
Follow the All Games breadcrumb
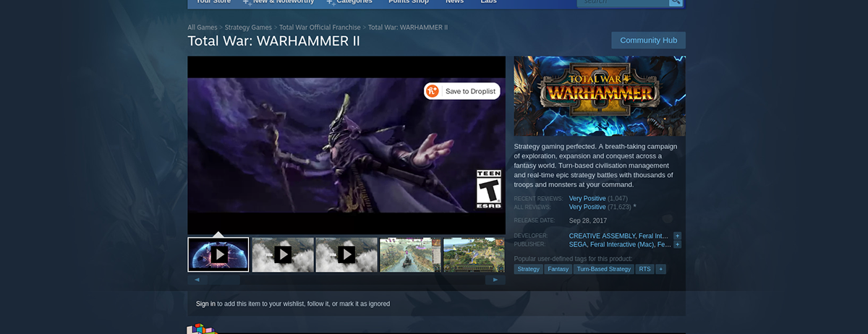point(203,27)
